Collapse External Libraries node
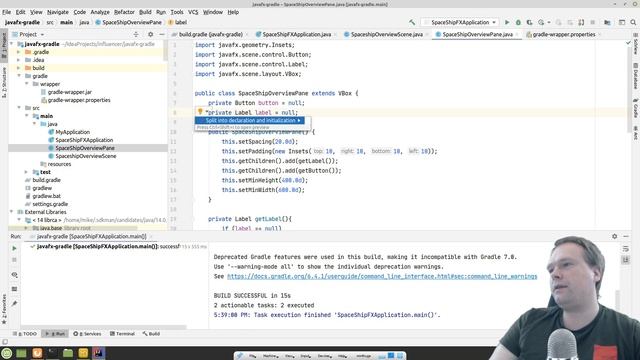Screen dimensions: 640x360 (11, 212)
